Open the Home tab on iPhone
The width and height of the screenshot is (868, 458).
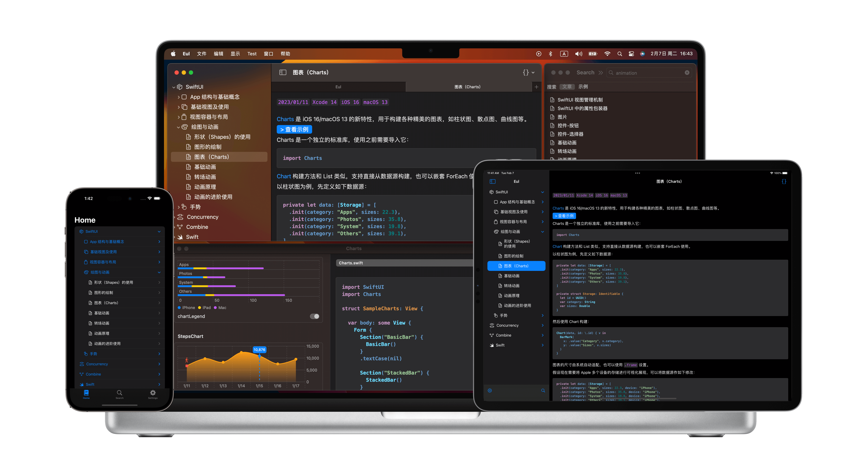coord(86,394)
